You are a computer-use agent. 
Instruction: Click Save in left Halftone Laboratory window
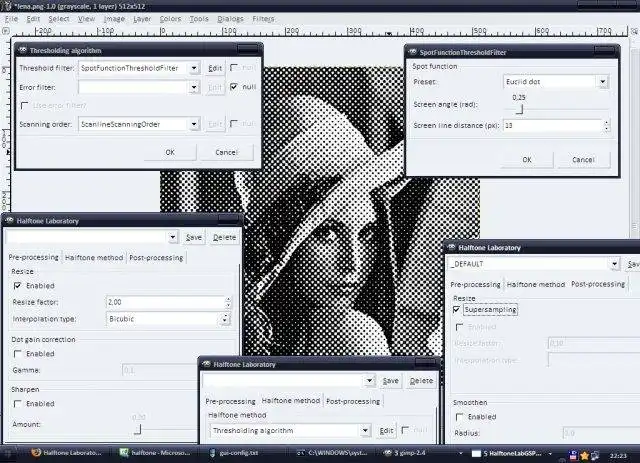coord(193,237)
